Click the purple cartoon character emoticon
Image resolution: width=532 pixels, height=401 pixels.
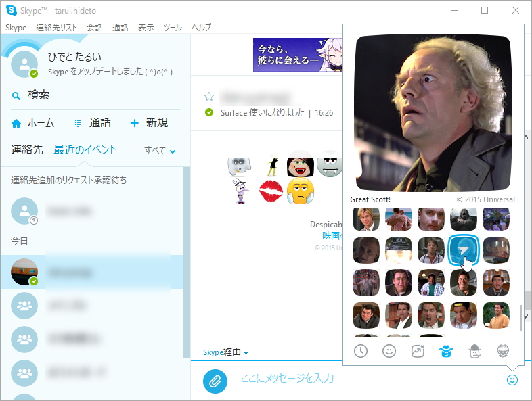[240, 191]
